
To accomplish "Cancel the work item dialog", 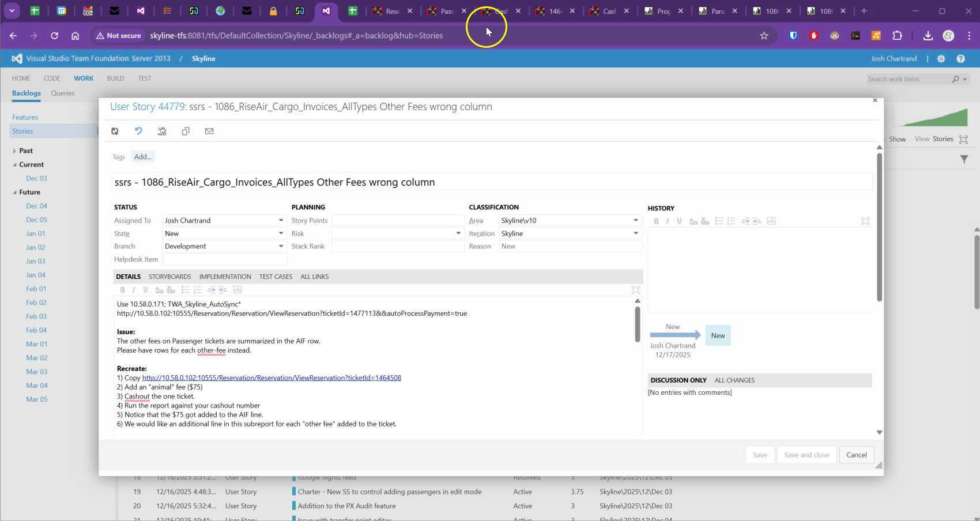I will (x=856, y=455).
